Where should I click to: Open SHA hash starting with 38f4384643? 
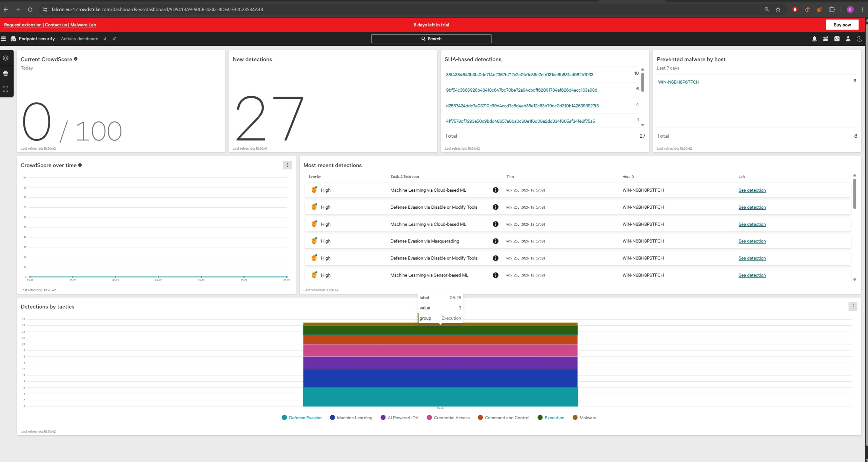[519, 75]
